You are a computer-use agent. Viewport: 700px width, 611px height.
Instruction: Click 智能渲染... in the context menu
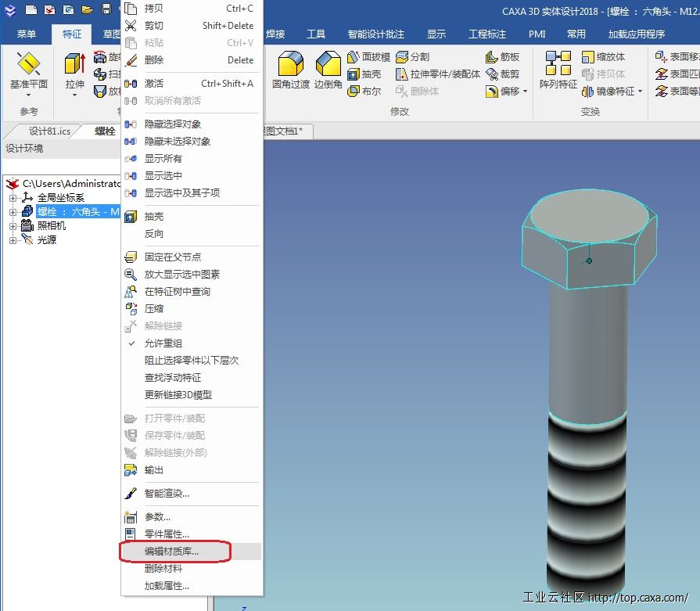tap(167, 494)
